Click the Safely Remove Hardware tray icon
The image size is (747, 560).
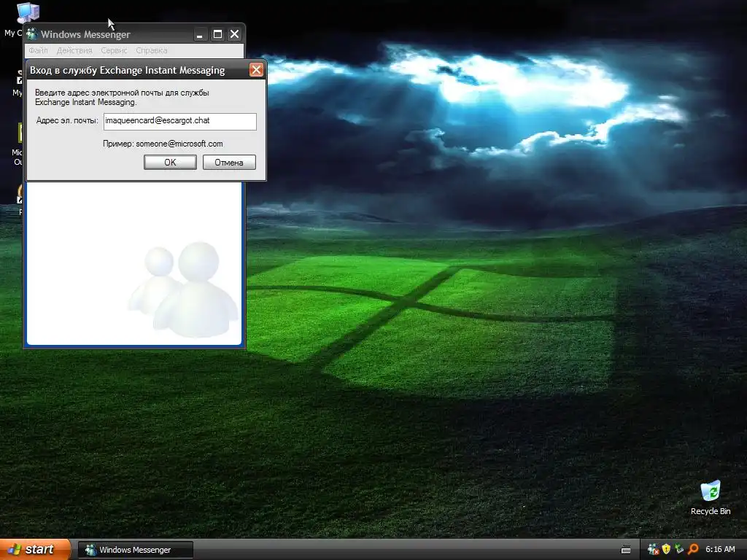pos(679,550)
